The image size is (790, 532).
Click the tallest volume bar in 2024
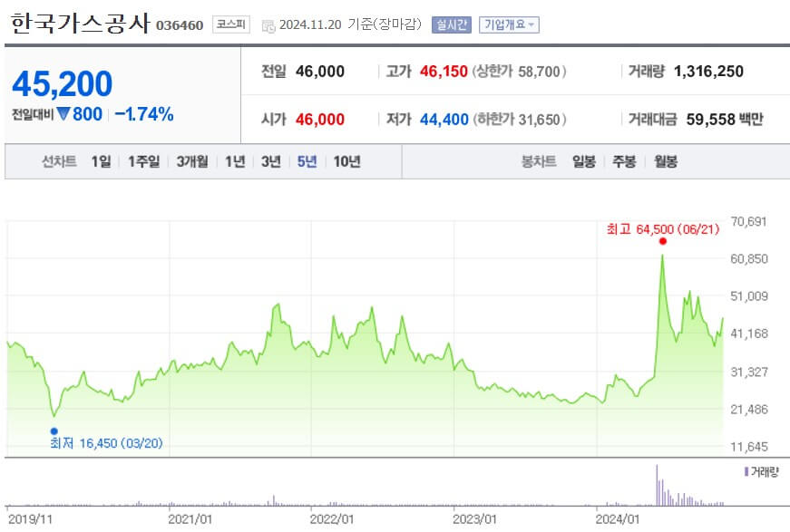tap(657, 485)
